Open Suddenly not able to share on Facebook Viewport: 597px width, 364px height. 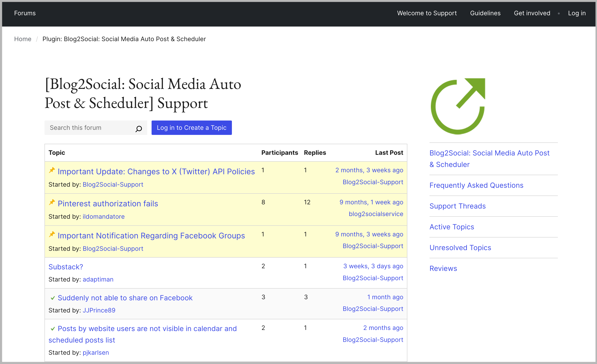125,298
